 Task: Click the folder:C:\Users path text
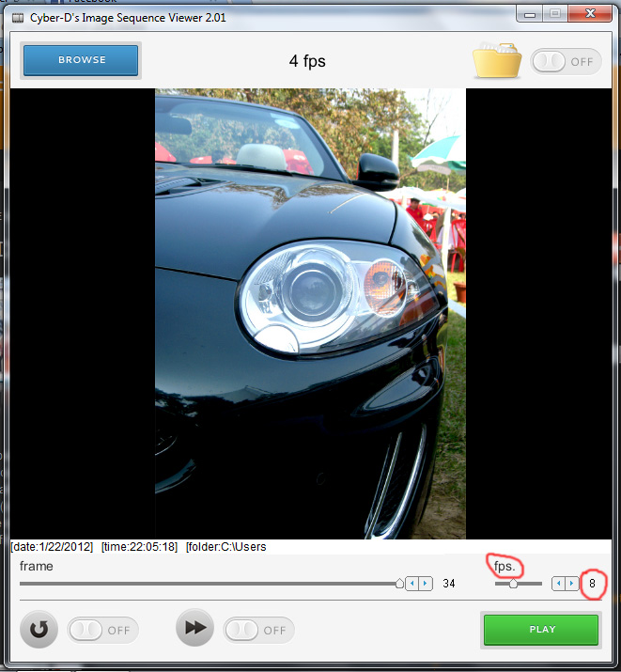tap(226, 547)
